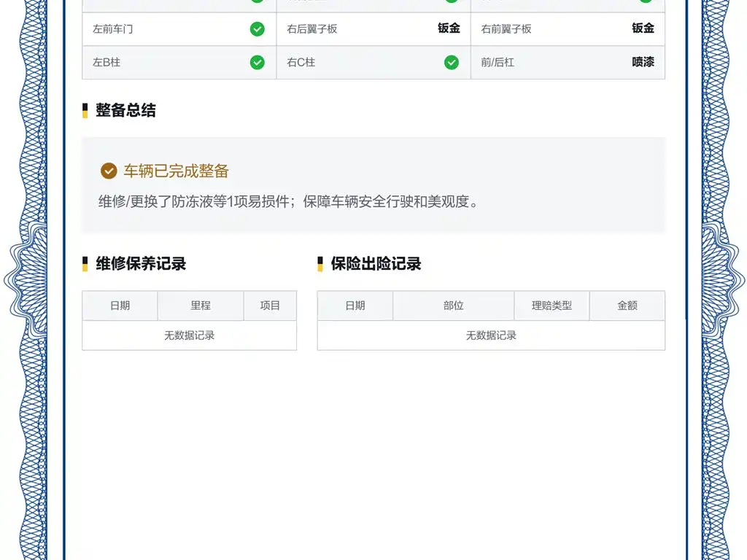The image size is (747, 560).
Task: Click 项目 column header in maintenance table
Action: (x=270, y=306)
